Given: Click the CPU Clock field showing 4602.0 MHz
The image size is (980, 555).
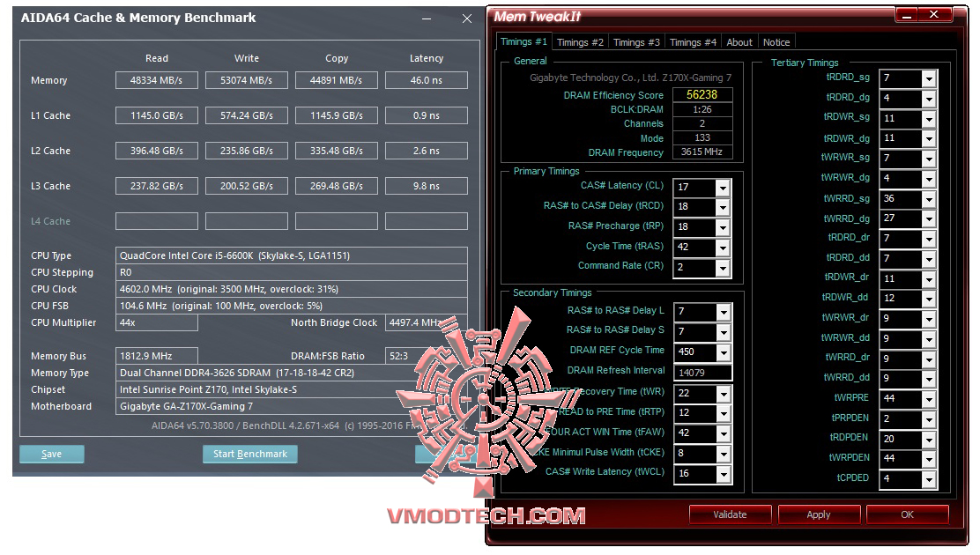Looking at the screenshot, I should click(x=291, y=289).
